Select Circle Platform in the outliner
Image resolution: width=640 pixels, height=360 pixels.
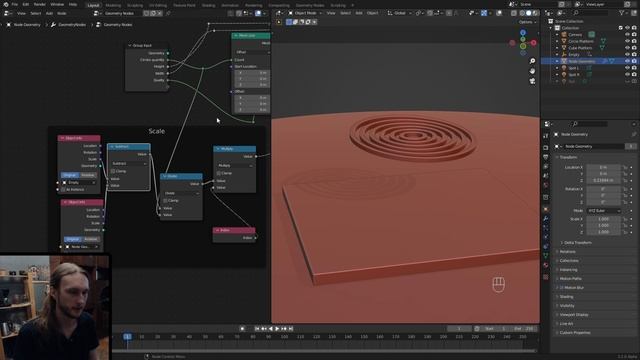(x=581, y=41)
